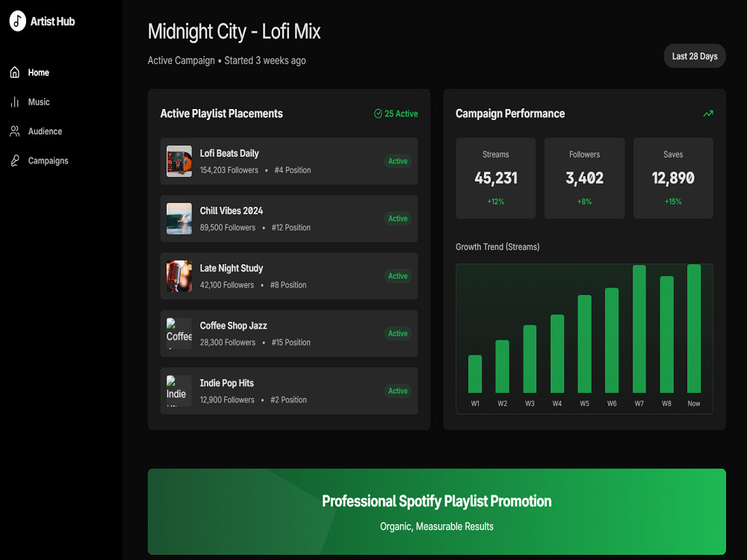
Task: Select the Lofi Beats Daily playlist title
Action: [x=229, y=153]
